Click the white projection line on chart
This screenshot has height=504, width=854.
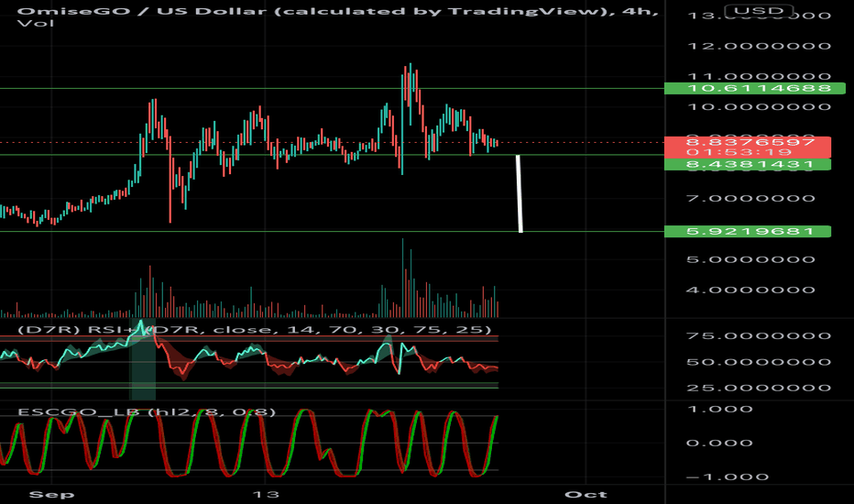click(x=519, y=194)
